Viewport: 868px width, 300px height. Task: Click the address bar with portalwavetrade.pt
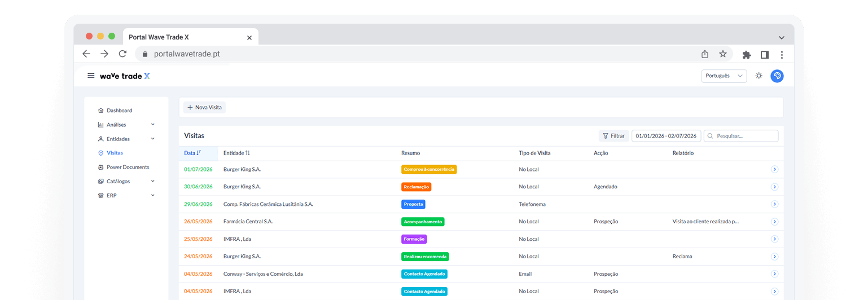[x=433, y=54]
